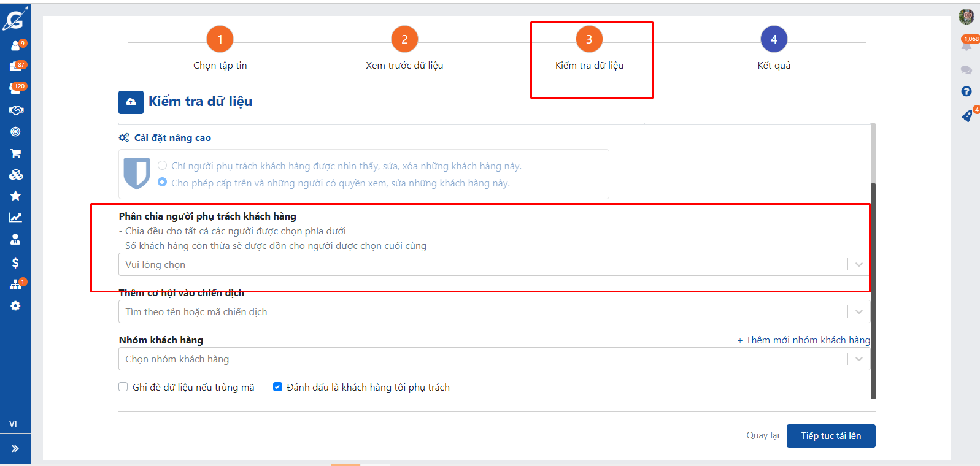Go to step 1 "Chọn tập tin"
Viewport: 980px width, 466px height.
coord(220,39)
